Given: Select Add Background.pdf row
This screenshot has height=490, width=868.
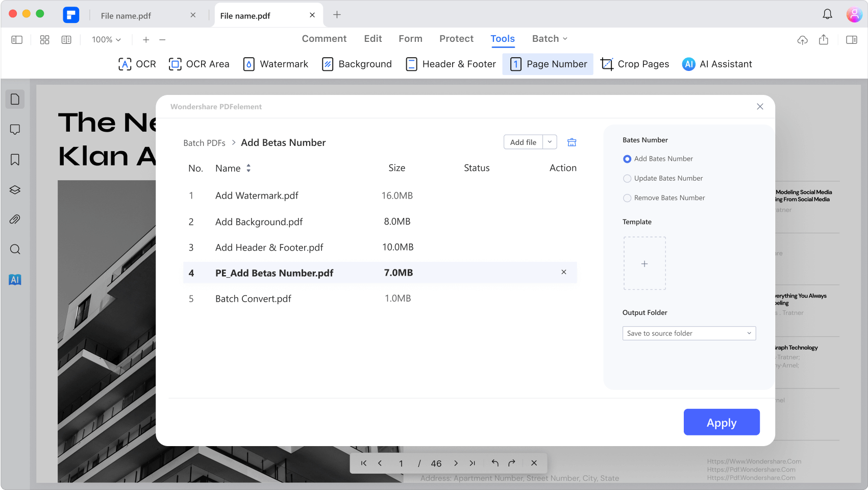Looking at the screenshot, I should pyautogui.click(x=380, y=222).
